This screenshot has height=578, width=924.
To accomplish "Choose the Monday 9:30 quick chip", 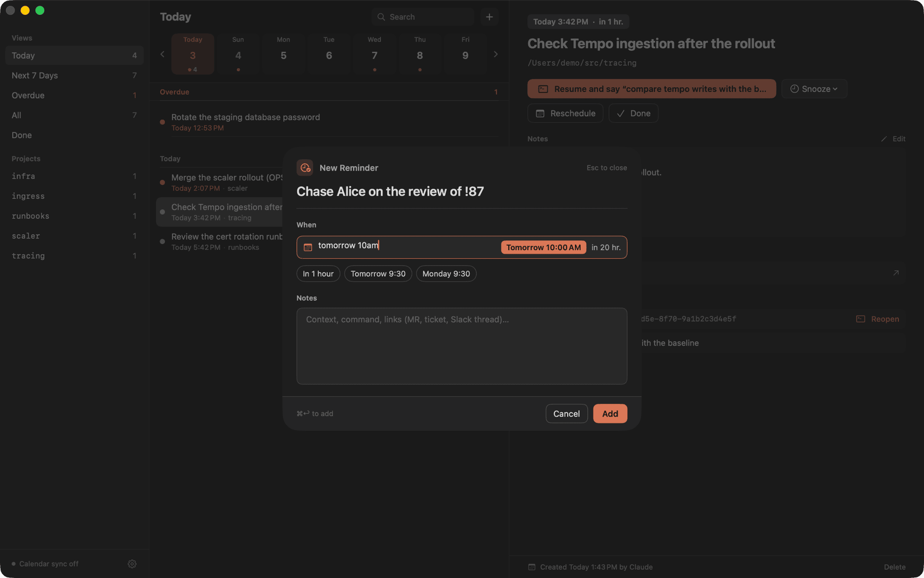I will click(446, 274).
